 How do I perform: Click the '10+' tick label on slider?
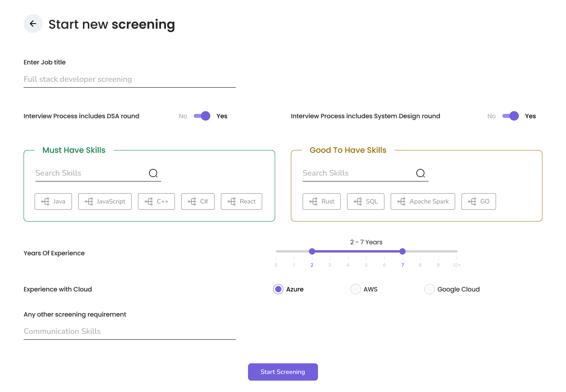pos(457,265)
